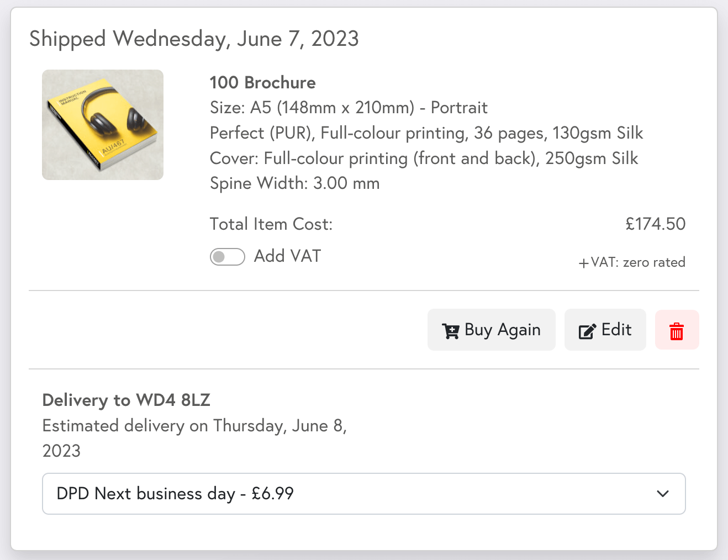Toggle the Add VAT switch
Viewport: 728px width, 560px height.
click(227, 257)
